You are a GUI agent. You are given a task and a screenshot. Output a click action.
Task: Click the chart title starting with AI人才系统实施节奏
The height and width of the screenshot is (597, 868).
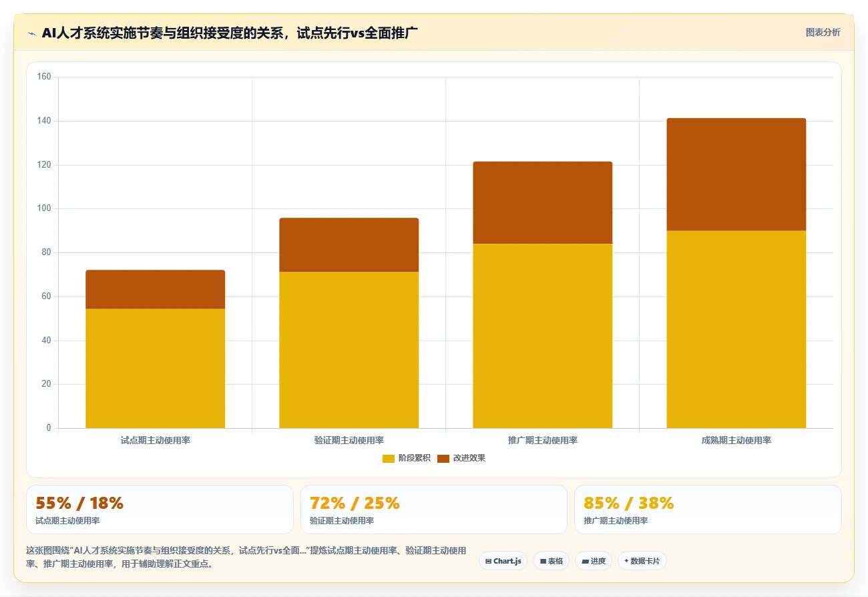[x=230, y=33]
